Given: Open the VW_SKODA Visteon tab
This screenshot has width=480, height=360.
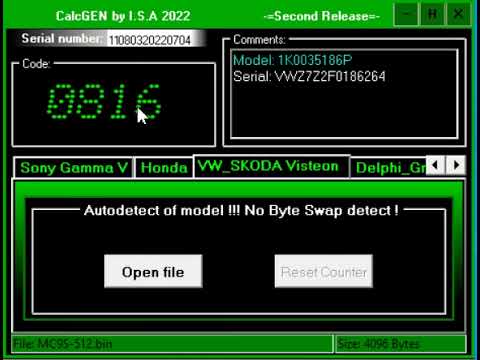Looking at the screenshot, I should pos(271,166).
